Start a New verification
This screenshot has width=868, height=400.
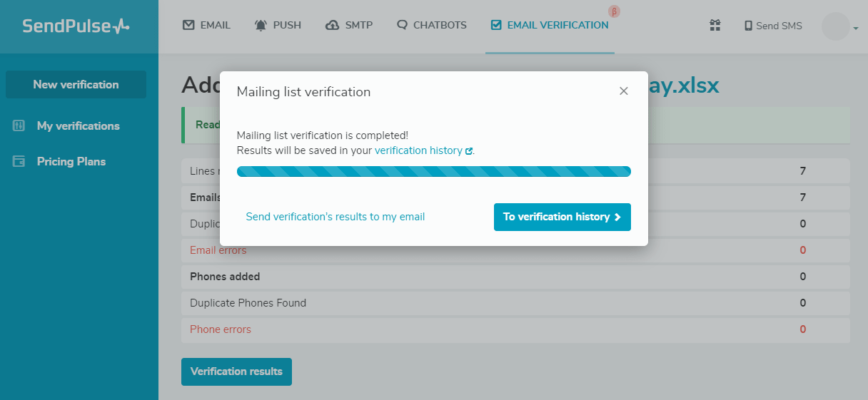[x=76, y=84]
